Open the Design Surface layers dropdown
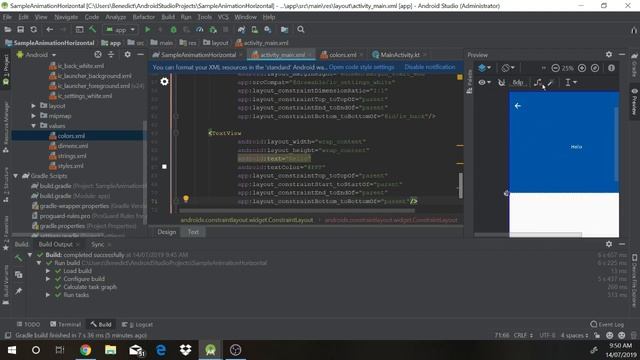Viewport: 640px width, 360px height. (484, 68)
